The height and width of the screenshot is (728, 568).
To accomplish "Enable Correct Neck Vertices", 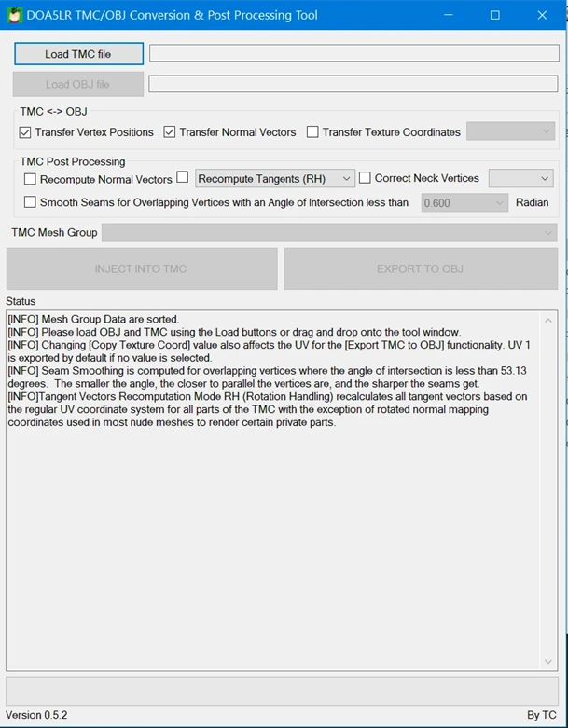I will pyautogui.click(x=365, y=178).
